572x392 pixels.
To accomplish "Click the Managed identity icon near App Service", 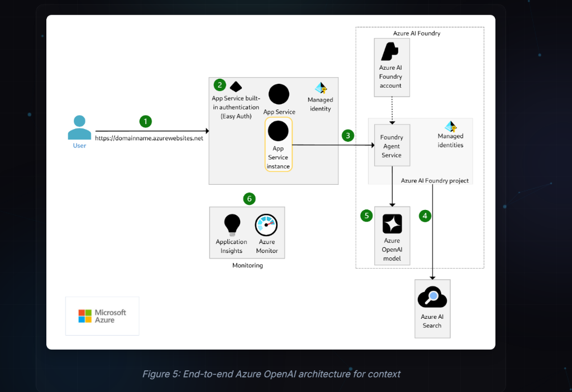I will pos(320,88).
